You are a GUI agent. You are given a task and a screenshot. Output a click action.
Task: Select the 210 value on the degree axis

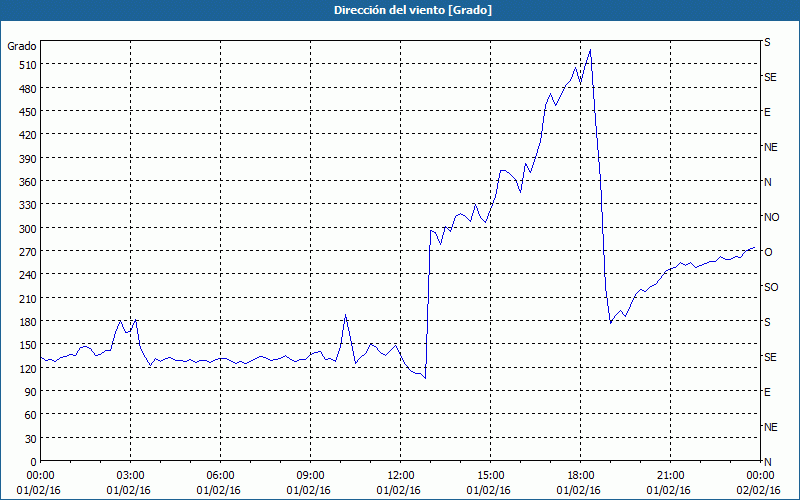pyautogui.click(x=28, y=298)
